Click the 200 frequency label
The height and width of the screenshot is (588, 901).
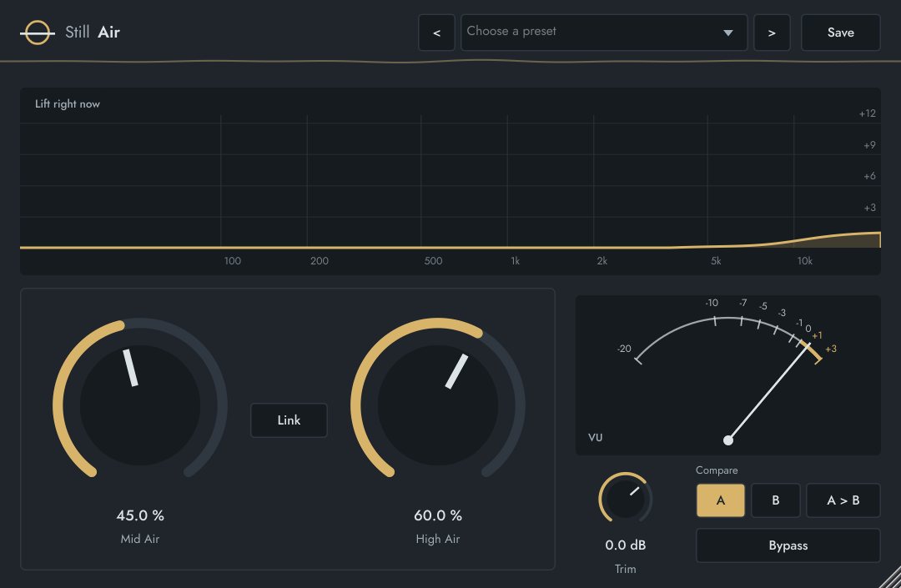(320, 261)
